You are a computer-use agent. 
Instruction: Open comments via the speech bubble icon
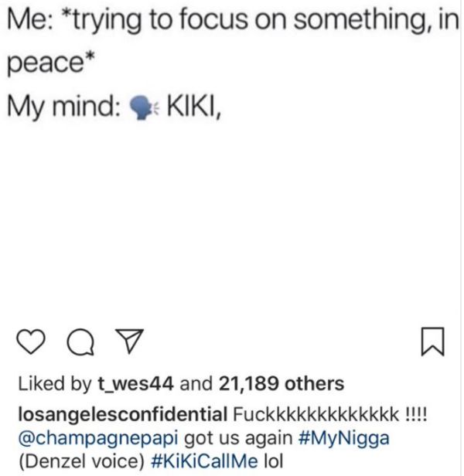(x=80, y=342)
